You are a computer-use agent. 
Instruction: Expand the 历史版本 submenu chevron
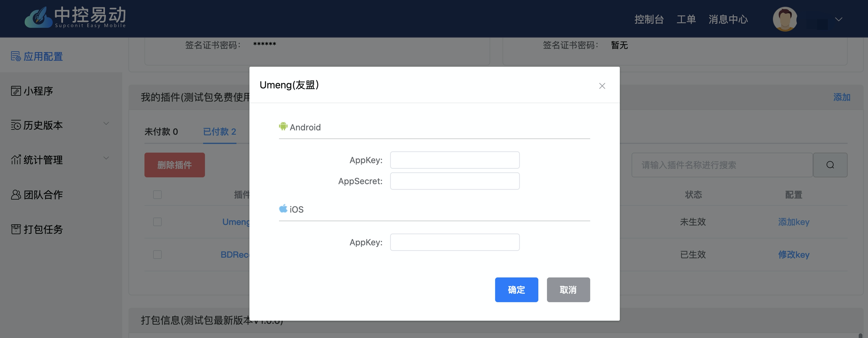coord(106,124)
